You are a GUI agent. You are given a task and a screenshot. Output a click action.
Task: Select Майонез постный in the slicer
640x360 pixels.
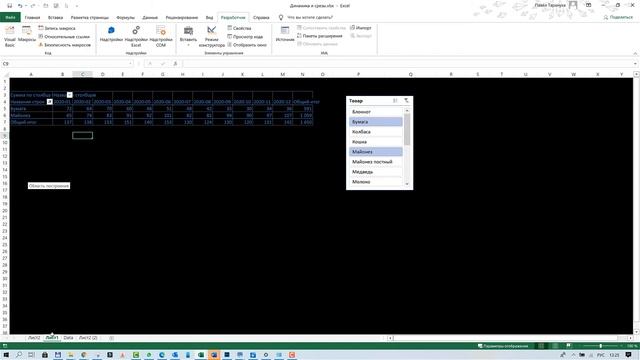(x=376, y=162)
